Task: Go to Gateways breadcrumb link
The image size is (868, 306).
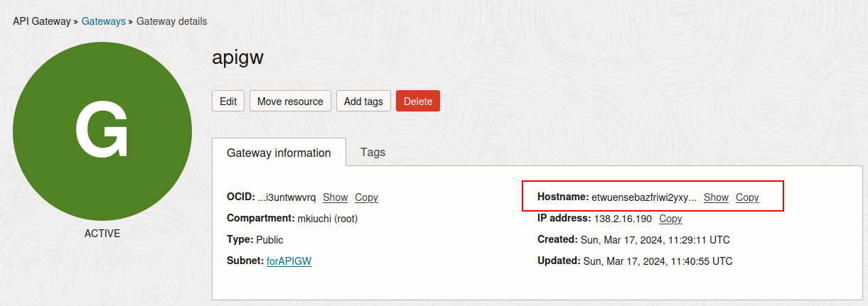Action: 104,21
